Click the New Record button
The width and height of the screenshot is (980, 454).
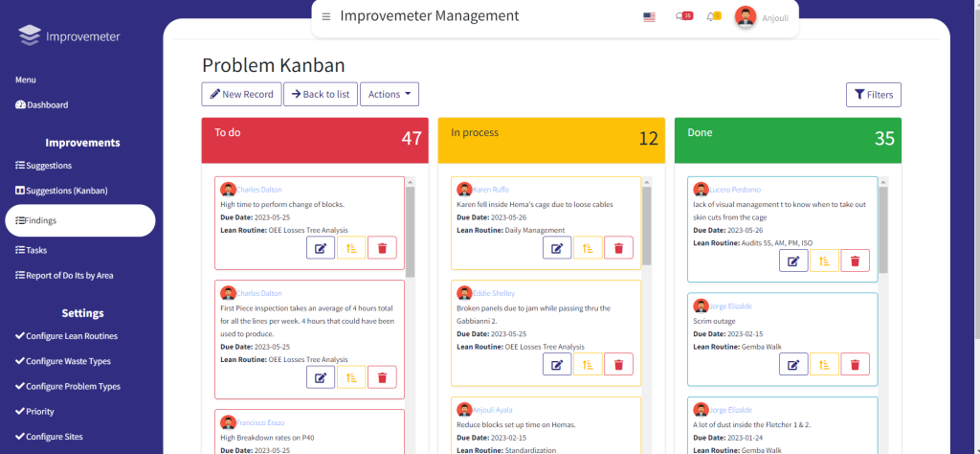(x=241, y=94)
